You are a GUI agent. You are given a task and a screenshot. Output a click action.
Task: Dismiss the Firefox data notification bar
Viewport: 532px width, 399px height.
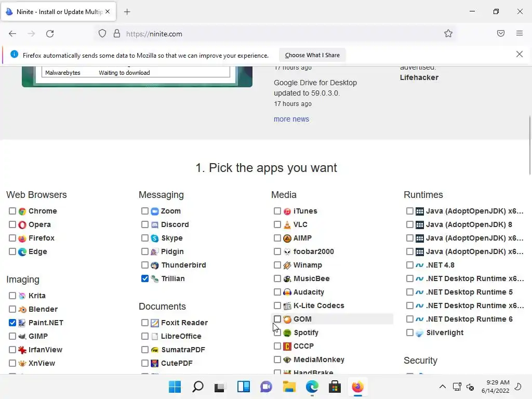pos(520,54)
